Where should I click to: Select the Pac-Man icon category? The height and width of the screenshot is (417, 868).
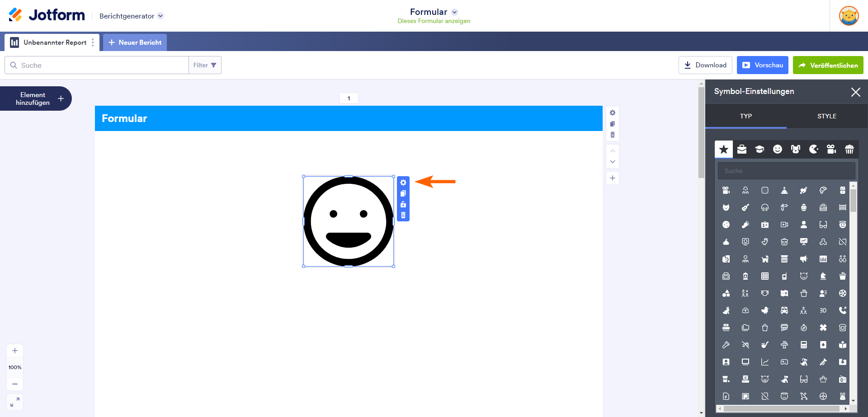pyautogui.click(x=814, y=149)
